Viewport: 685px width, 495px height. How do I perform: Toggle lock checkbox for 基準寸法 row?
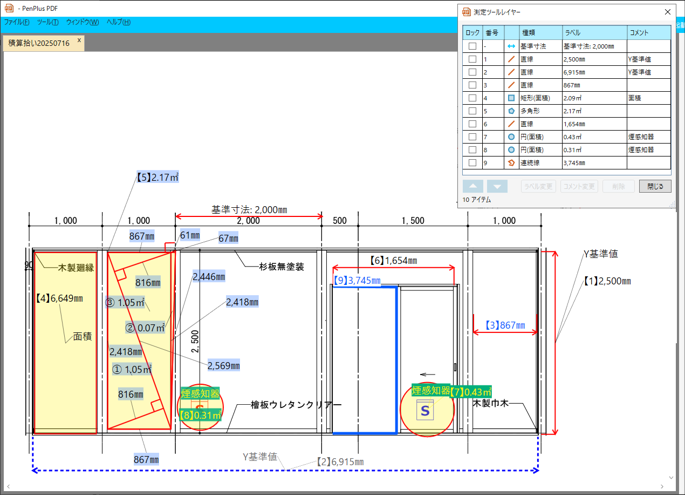(x=472, y=46)
